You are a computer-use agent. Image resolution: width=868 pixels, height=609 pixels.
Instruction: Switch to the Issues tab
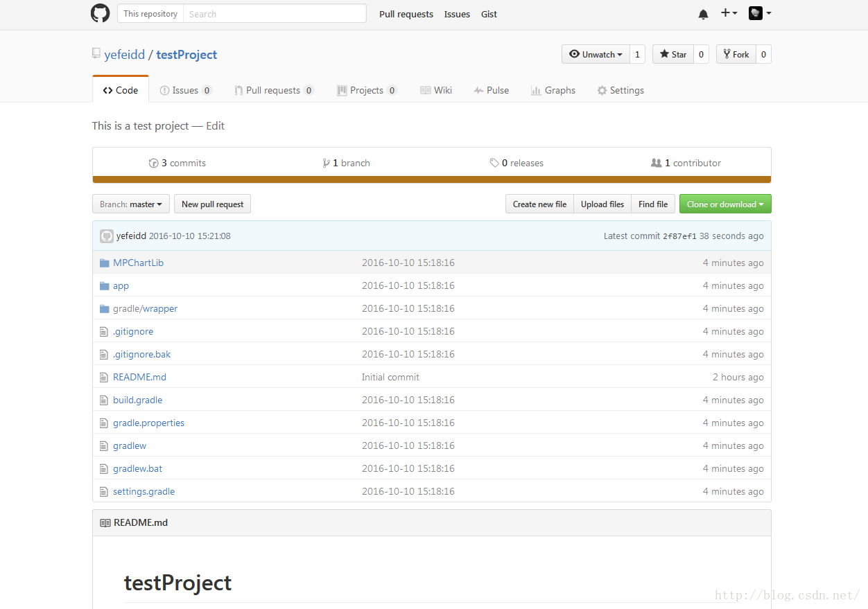pyautogui.click(x=186, y=90)
